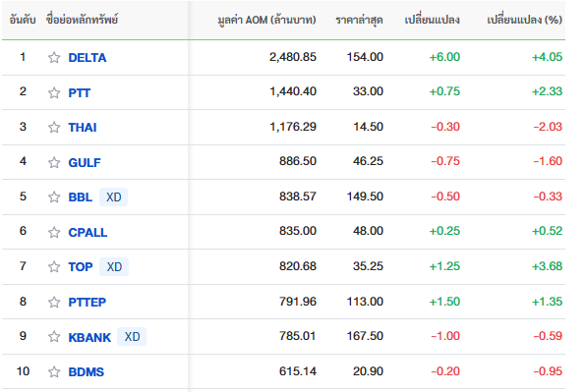586x392 pixels.
Task: Click the XD badge on KBANK row
Action: [132, 337]
